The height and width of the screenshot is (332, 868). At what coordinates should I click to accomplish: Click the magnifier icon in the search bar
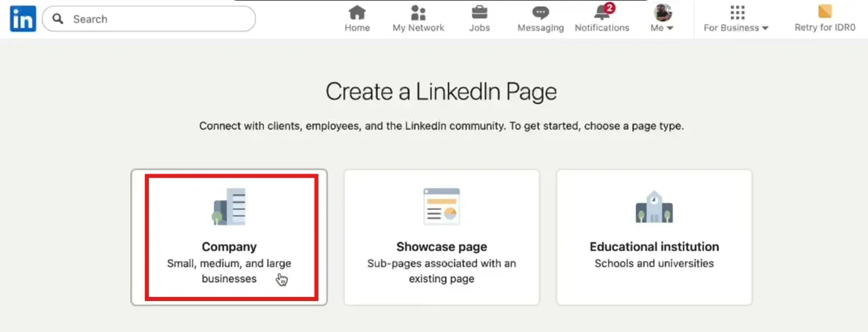click(59, 19)
